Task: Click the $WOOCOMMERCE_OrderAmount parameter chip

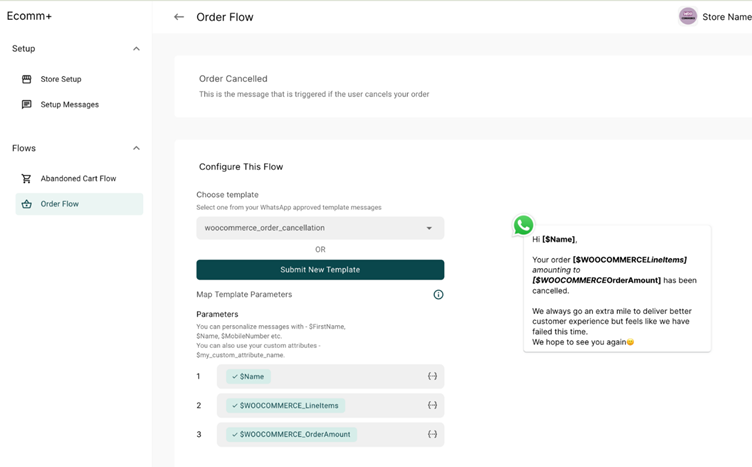Action: [x=291, y=434]
